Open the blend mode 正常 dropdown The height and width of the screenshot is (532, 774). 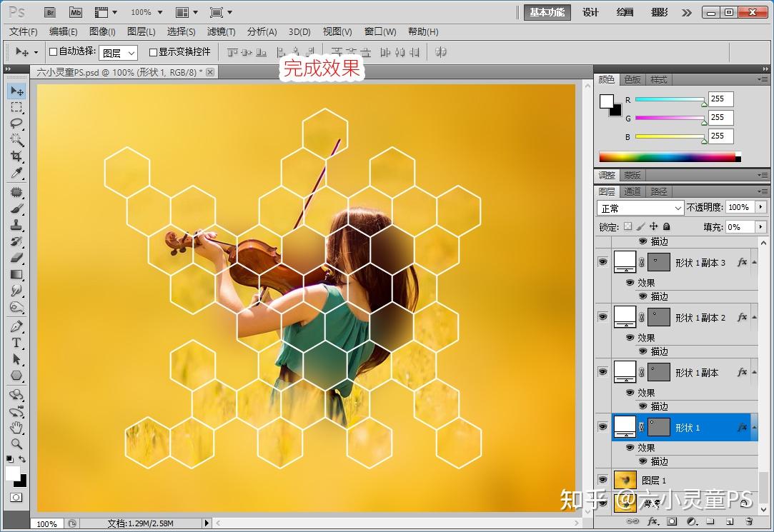tap(640, 208)
